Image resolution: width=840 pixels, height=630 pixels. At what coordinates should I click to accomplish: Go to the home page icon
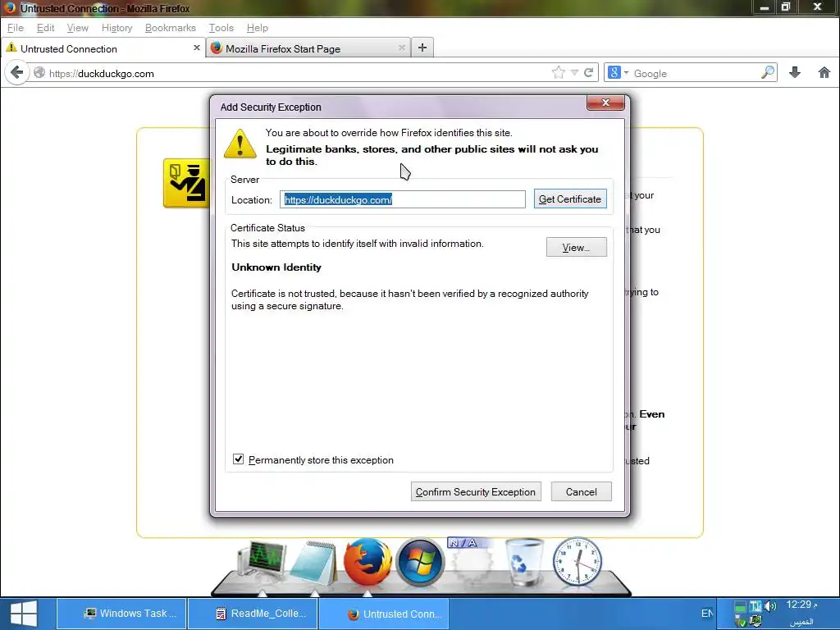pos(824,72)
